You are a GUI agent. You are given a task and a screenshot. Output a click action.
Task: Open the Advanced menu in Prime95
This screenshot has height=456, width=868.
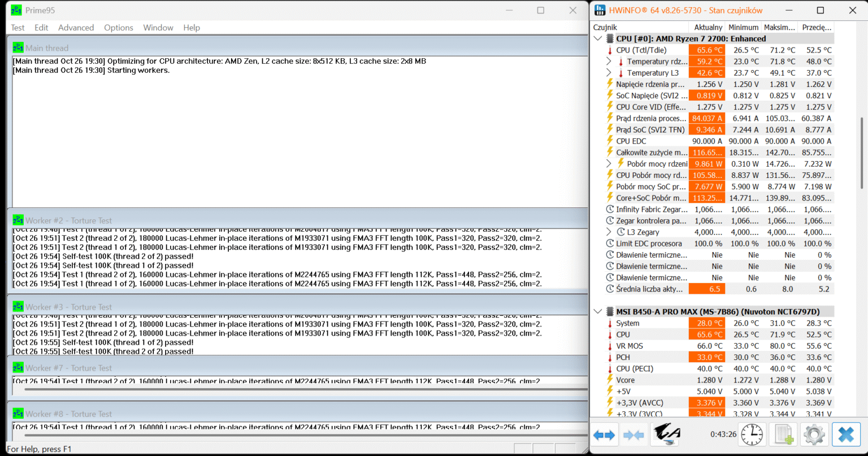[76, 28]
